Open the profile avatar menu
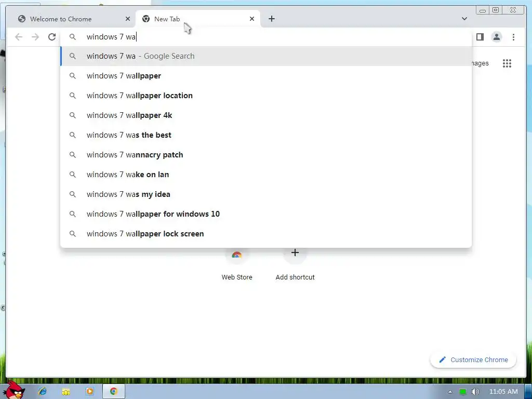Image resolution: width=532 pixels, height=399 pixels. point(496,37)
